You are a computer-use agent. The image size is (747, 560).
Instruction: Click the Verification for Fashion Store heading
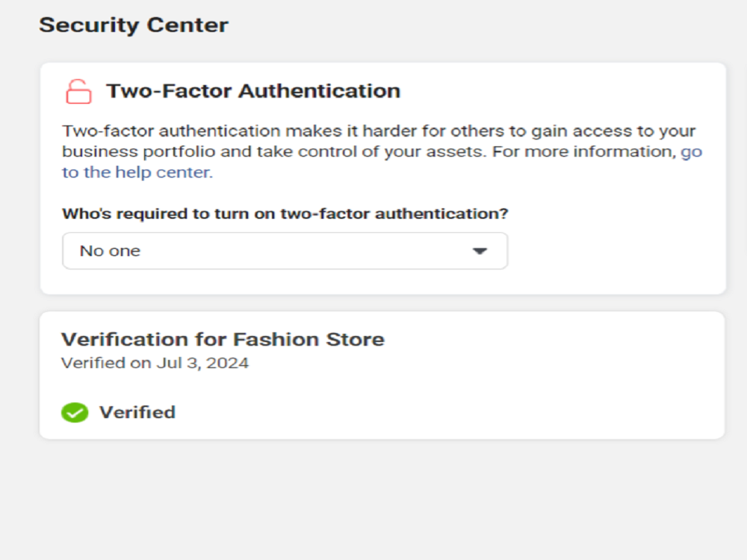point(223,340)
